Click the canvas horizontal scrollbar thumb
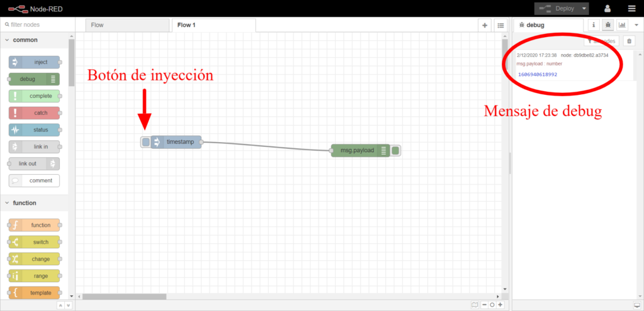The width and height of the screenshot is (644, 311). 125,296
